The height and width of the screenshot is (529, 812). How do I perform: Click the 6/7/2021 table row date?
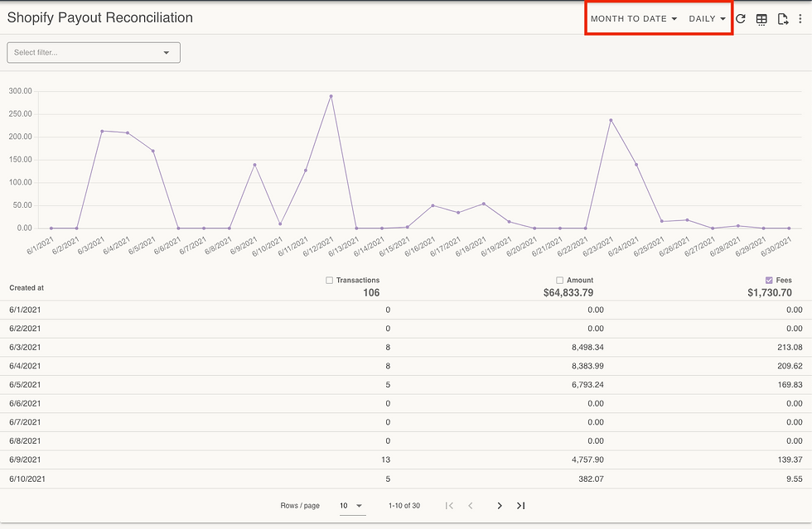click(25, 422)
